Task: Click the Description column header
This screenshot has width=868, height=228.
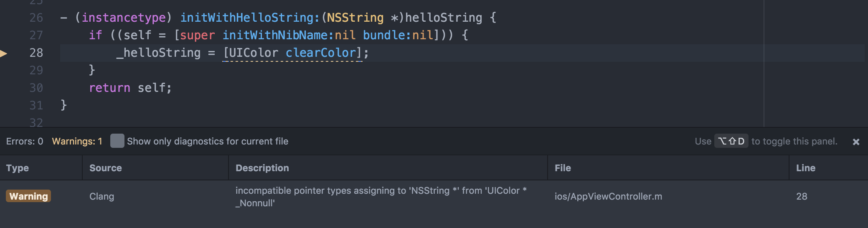Action: [x=262, y=168]
